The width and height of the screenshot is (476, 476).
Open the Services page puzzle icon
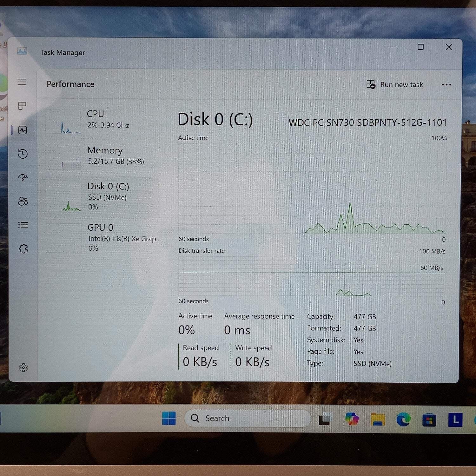pos(23,248)
